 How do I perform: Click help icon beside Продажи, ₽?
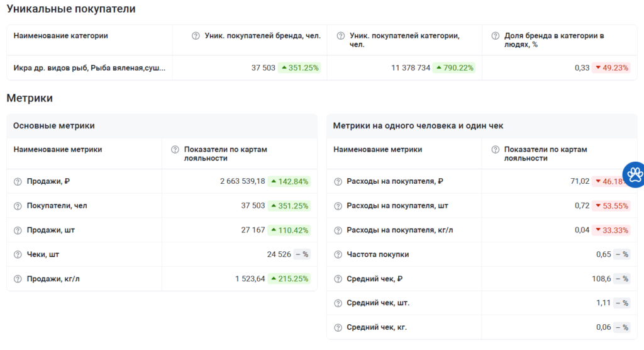coord(18,181)
